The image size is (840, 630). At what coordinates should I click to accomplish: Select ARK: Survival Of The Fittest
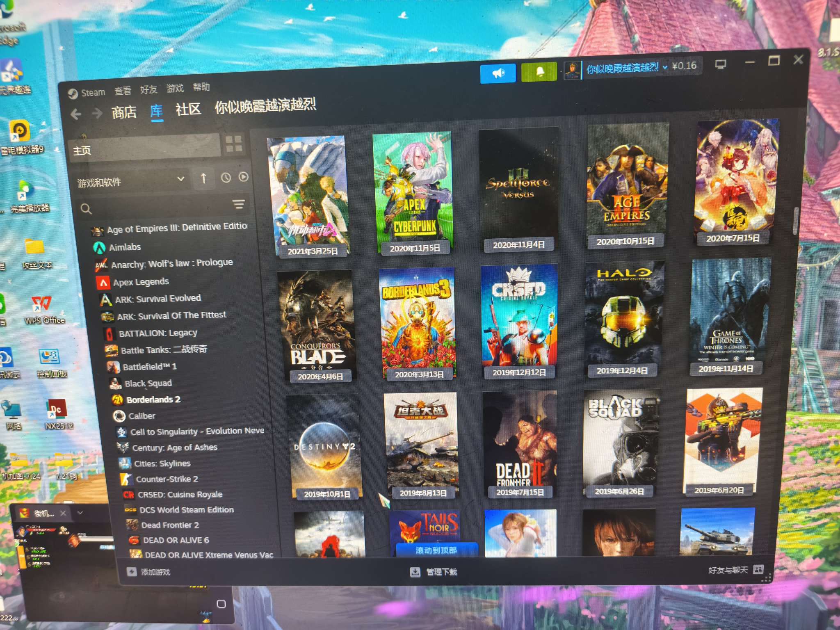164,316
